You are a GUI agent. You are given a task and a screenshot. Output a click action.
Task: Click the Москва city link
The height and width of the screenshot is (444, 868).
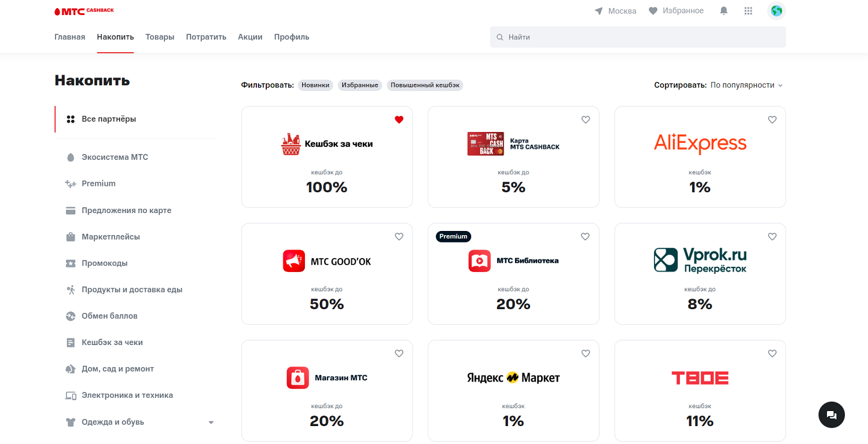point(622,11)
